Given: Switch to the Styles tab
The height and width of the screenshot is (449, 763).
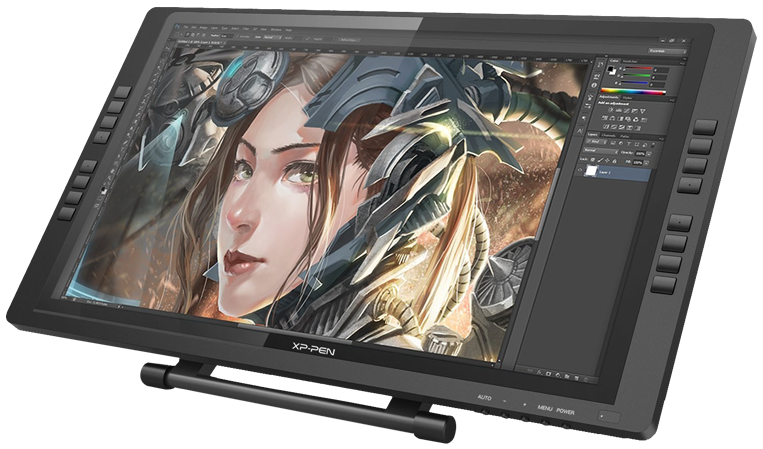Looking at the screenshot, I should (627, 98).
